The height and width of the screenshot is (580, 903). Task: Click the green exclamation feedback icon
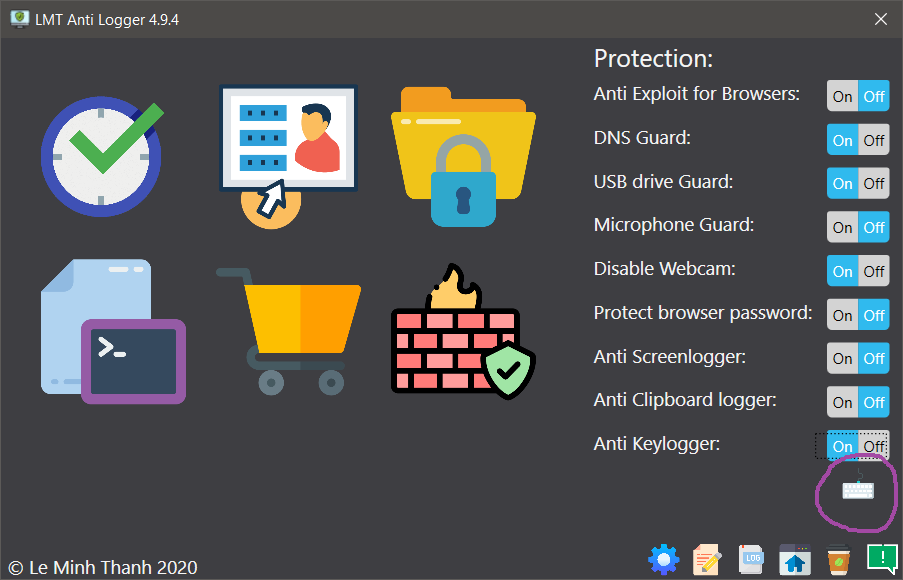(x=881, y=558)
